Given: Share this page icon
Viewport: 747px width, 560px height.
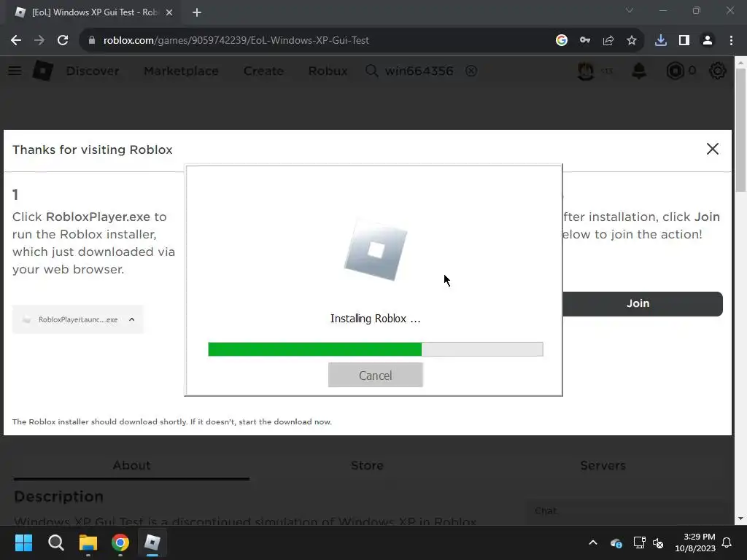Looking at the screenshot, I should click(x=608, y=41).
